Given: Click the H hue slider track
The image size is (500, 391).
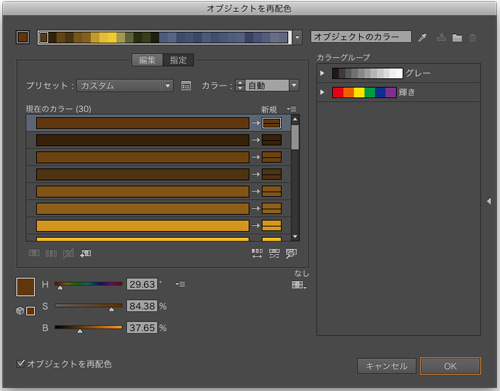Looking at the screenshot, I should 88,284.
